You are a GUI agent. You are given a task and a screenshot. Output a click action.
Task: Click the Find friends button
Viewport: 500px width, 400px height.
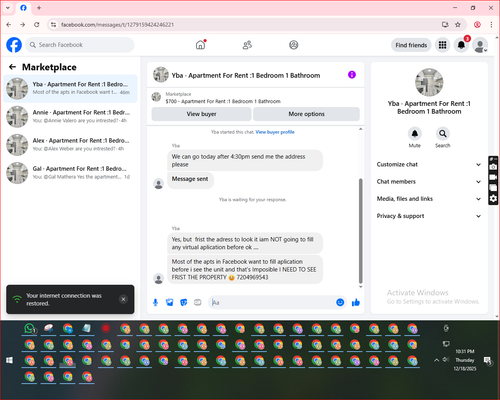[x=411, y=45]
